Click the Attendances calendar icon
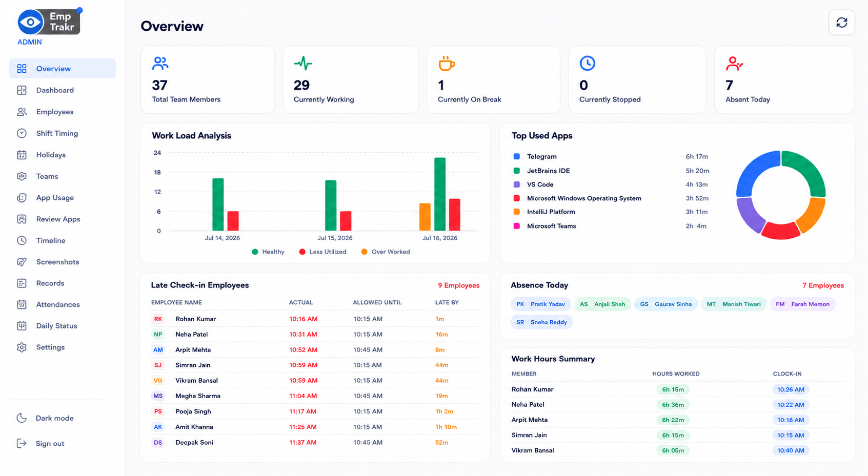 [22, 304]
